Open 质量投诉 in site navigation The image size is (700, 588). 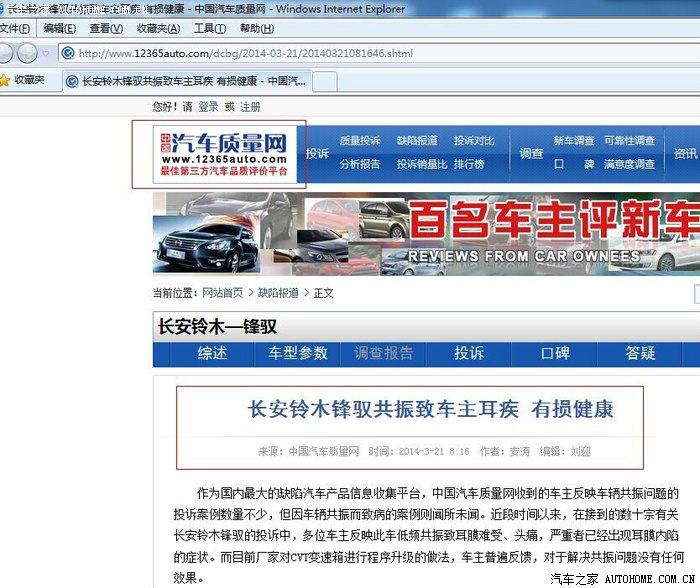360,141
